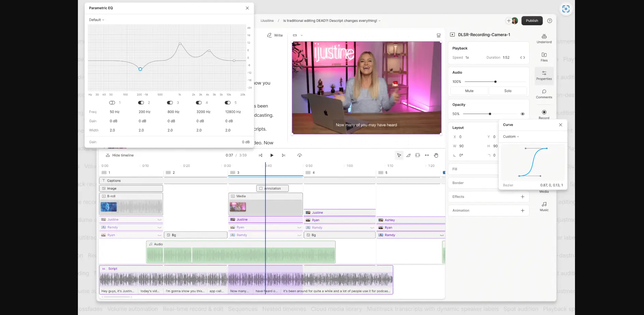Image resolution: width=644 pixels, height=315 pixels.
Task: Open the Comments sidebar panel
Action: click(x=544, y=94)
